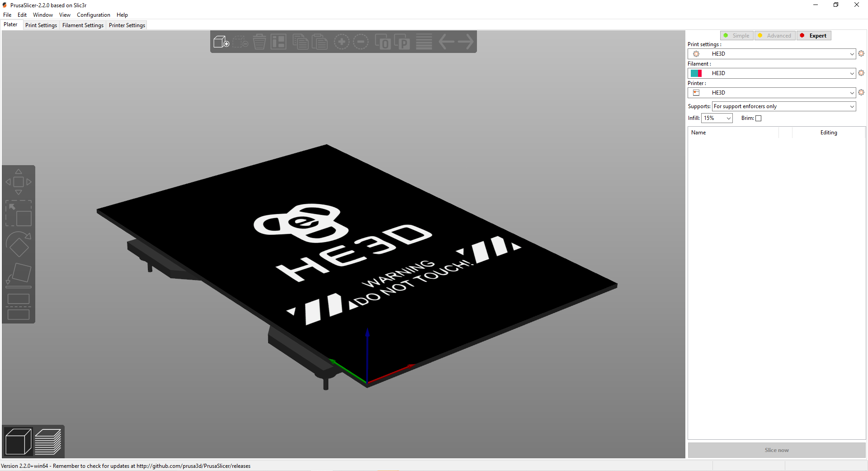The image size is (868, 471).
Task: Click the Layers editing toolbar icon
Action: tap(424, 42)
